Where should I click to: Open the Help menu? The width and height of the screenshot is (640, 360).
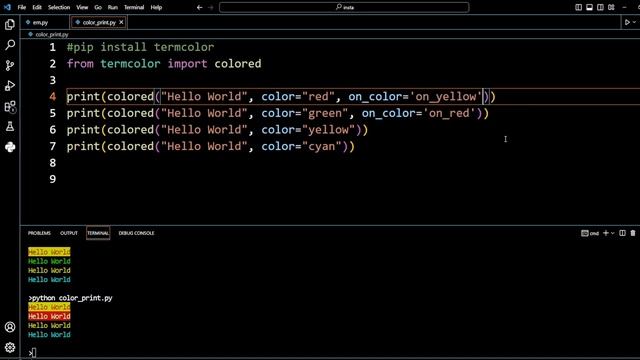point(156,7)
